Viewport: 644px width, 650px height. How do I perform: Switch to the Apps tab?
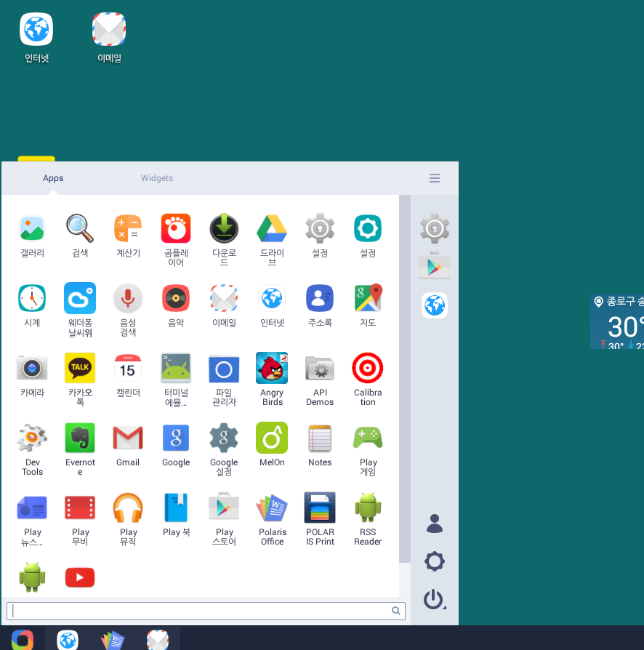(x=53, y=178)
